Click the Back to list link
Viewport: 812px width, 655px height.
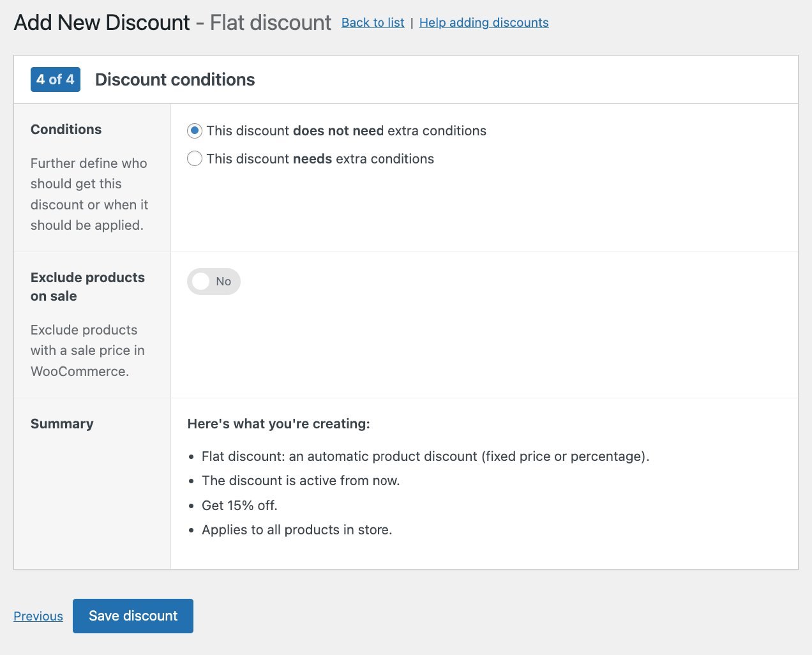pos(372,22)
